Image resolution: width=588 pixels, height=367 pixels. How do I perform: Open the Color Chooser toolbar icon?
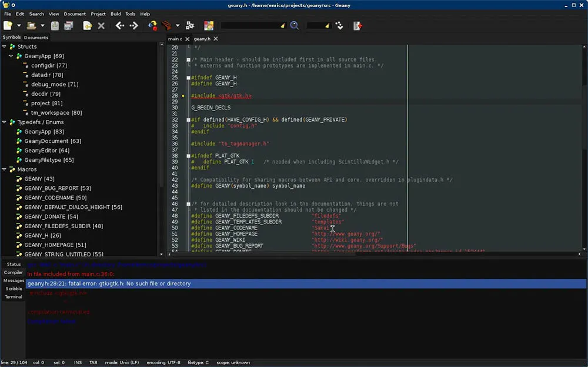pos(208,26)
